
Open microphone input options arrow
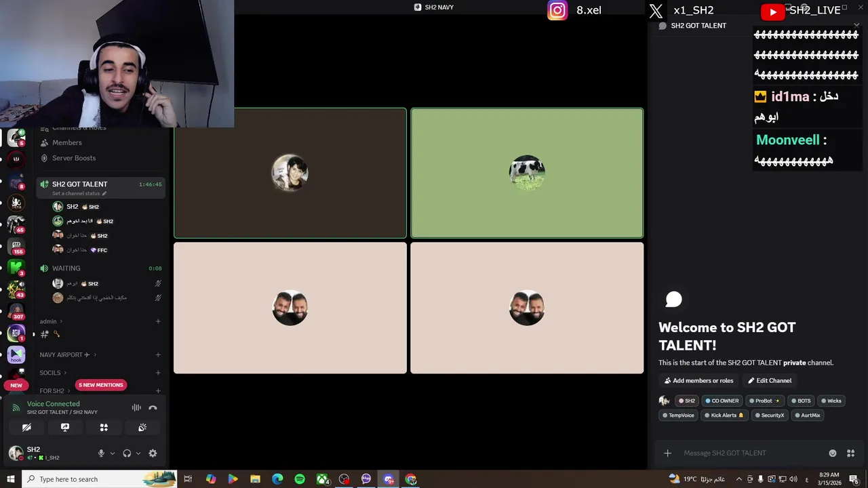[x=113, y=453]
